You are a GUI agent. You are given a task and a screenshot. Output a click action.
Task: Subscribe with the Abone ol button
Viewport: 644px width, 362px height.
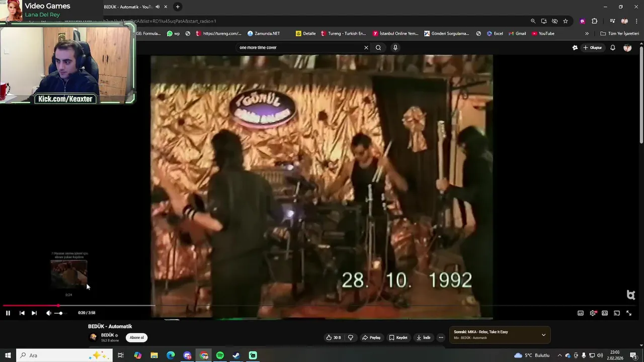click(137, 337)
